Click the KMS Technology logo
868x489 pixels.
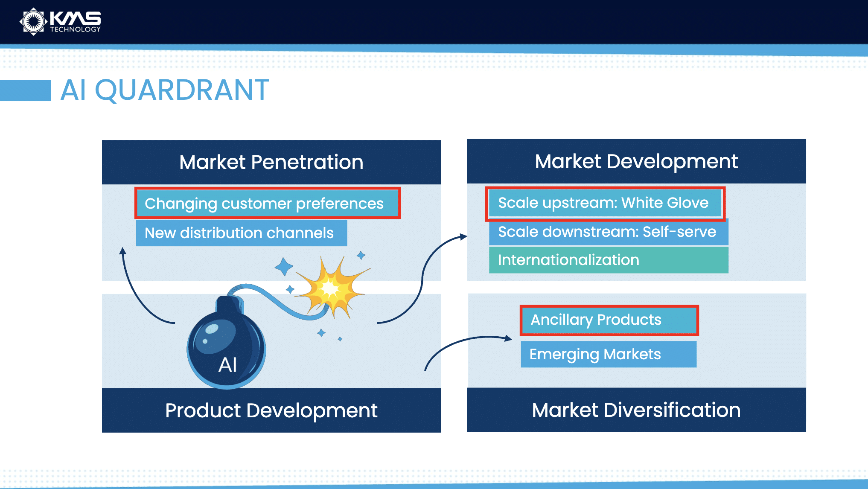pyautogui.click(x=60, y=21)
